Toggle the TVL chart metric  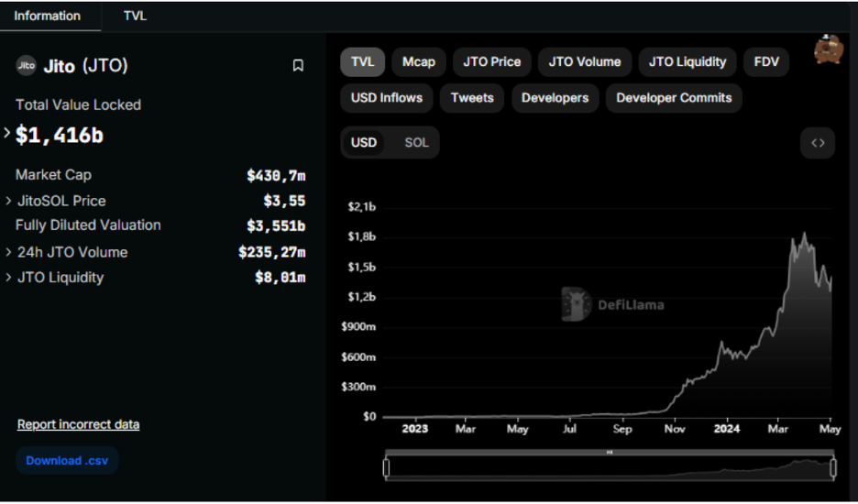click(x=362, y=61)
